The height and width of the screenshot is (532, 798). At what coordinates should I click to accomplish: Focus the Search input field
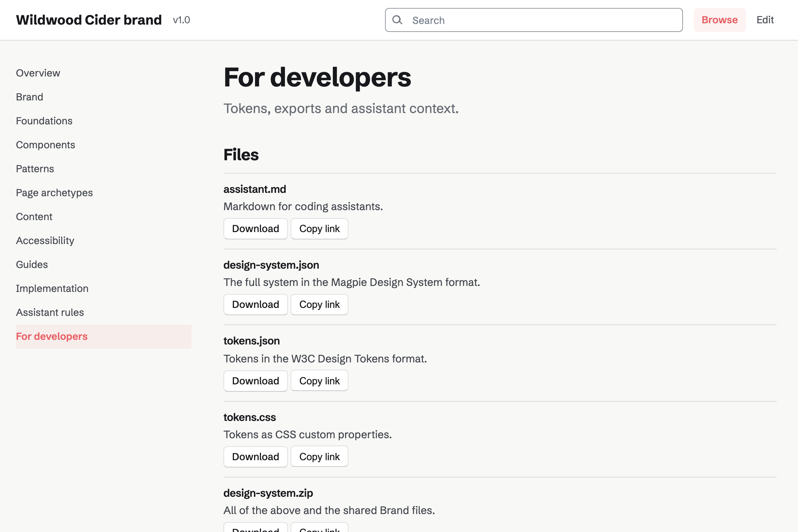[x=534, y=20]
